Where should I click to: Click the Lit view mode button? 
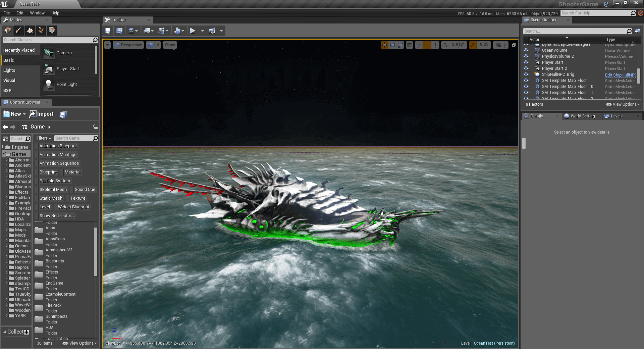coord(154,45)
